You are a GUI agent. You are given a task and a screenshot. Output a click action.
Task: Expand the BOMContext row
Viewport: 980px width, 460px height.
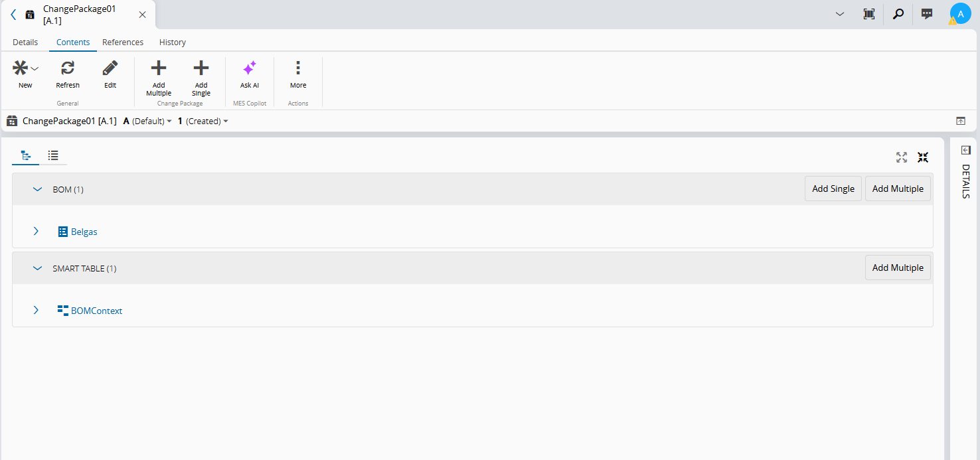point(36,310)
